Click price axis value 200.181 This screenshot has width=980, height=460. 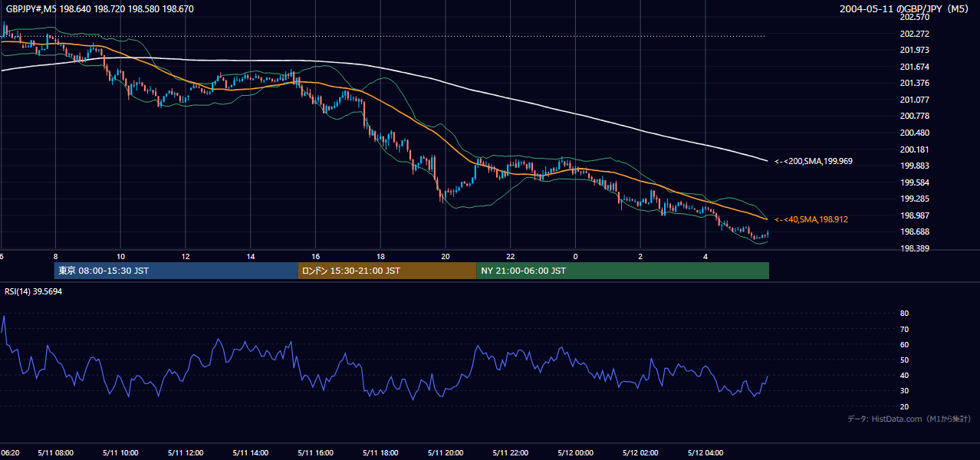(914, 149)
